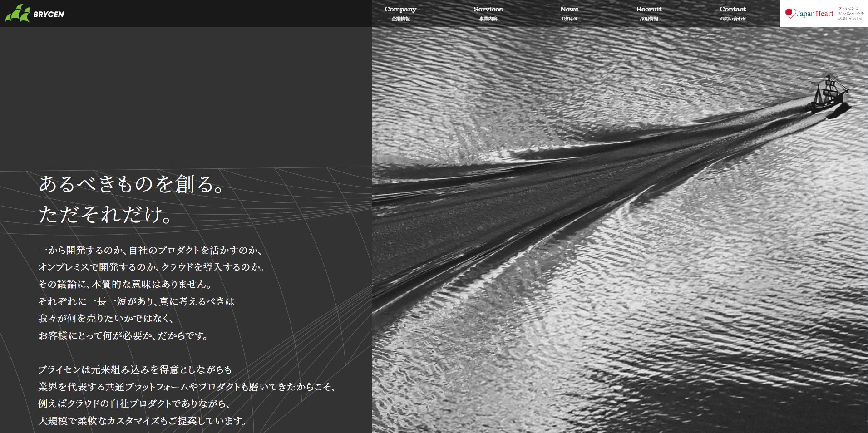Open the Recruit 採用情報 page
This screenshot has width=868, height=433.
649,14
